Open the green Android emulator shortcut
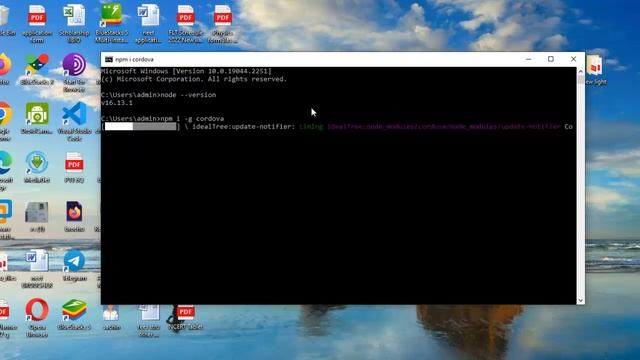 coord(37,118)
